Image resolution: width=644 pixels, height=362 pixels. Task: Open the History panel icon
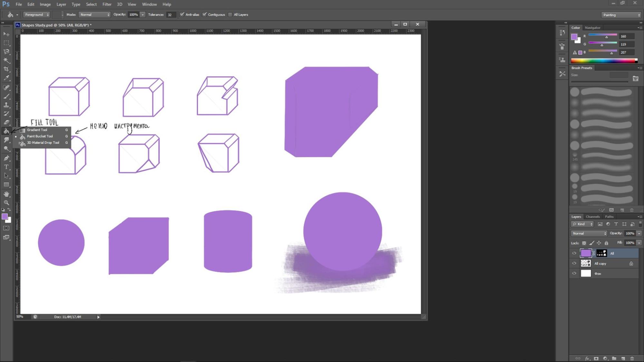[562, 32]
